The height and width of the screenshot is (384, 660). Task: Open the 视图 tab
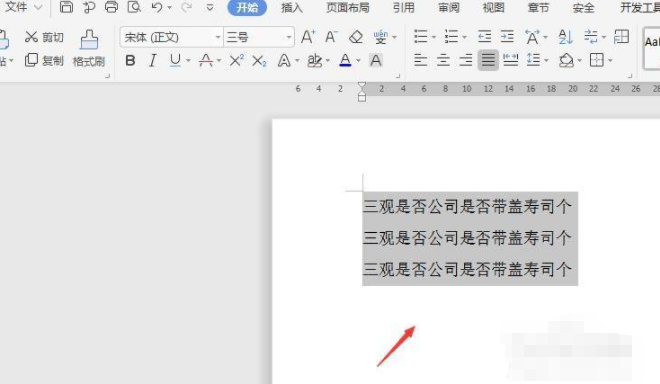pyautogui.click(x=493, y=8)
